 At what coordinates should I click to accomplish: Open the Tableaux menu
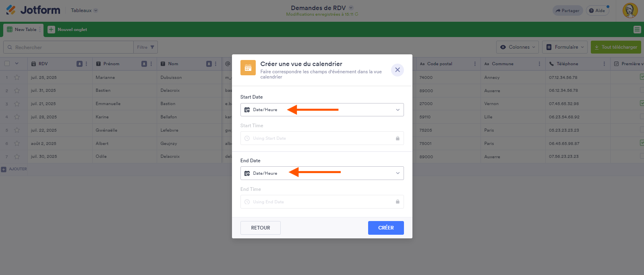click(84, 10)
